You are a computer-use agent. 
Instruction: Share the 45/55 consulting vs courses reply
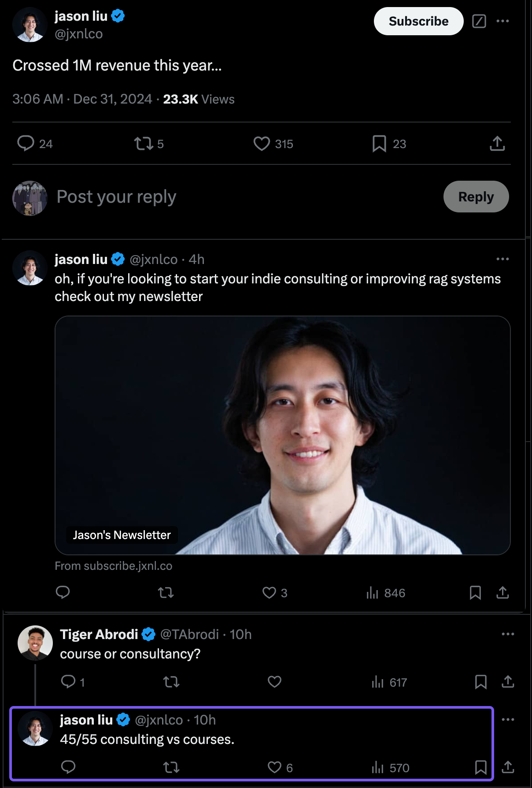click(508, 767)
